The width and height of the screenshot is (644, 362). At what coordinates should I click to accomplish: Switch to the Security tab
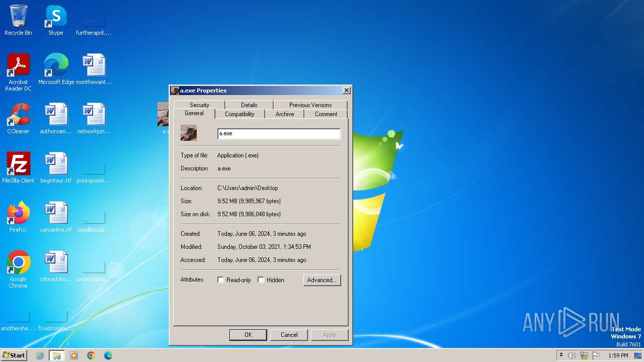pos(199,105)
